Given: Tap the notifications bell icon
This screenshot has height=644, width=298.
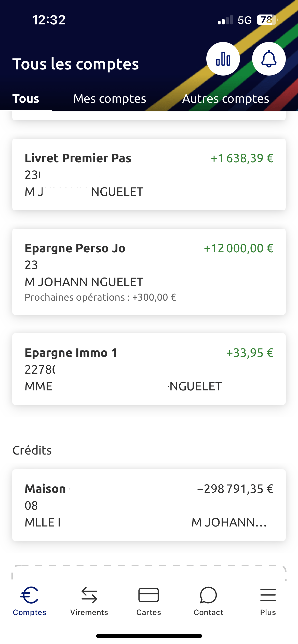Looking at the screenshot, I should (x=269, y=59).
